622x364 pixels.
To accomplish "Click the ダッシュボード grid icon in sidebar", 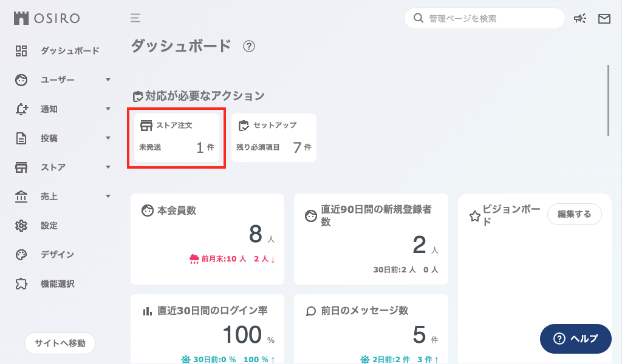I will click(21, 51).
